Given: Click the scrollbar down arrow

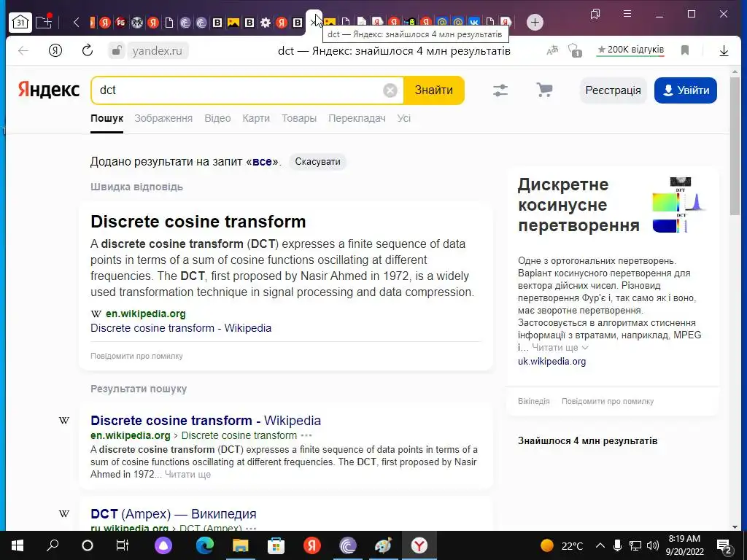Looking at the screenshot, I should (735, 526).
